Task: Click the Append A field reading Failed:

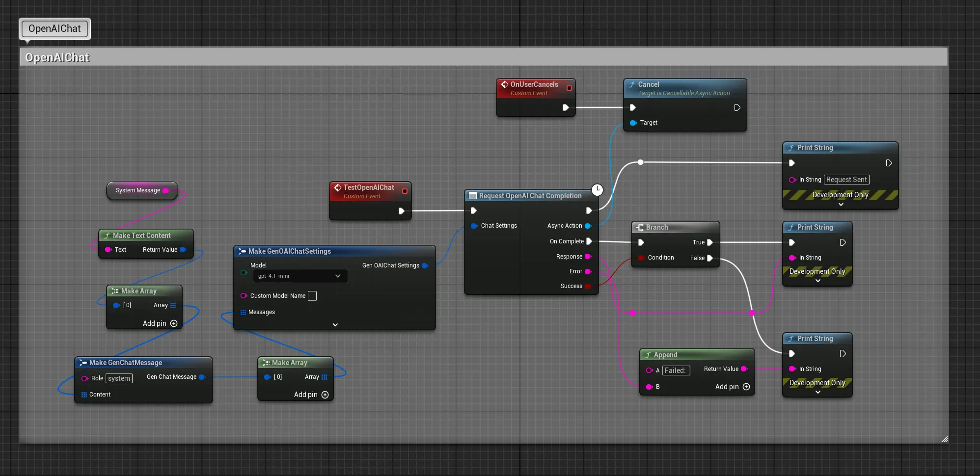Action: coord(676,370)
